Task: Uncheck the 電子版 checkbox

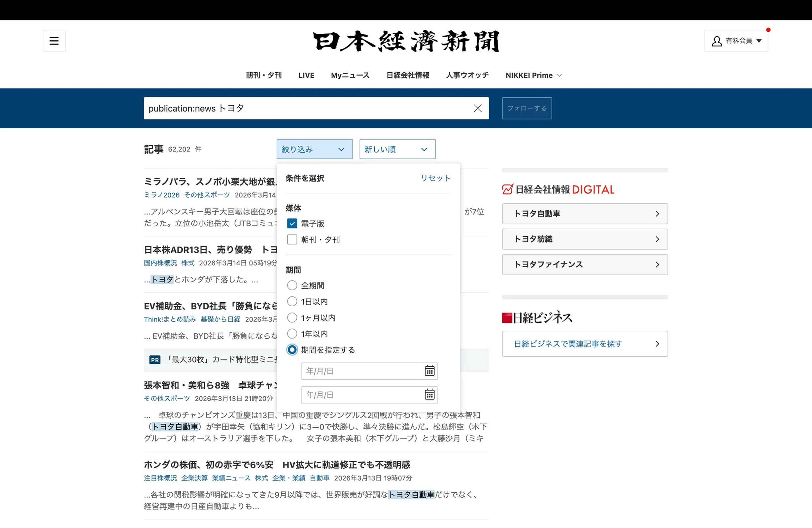Action: pyautogui.click(x=292, y=224)
